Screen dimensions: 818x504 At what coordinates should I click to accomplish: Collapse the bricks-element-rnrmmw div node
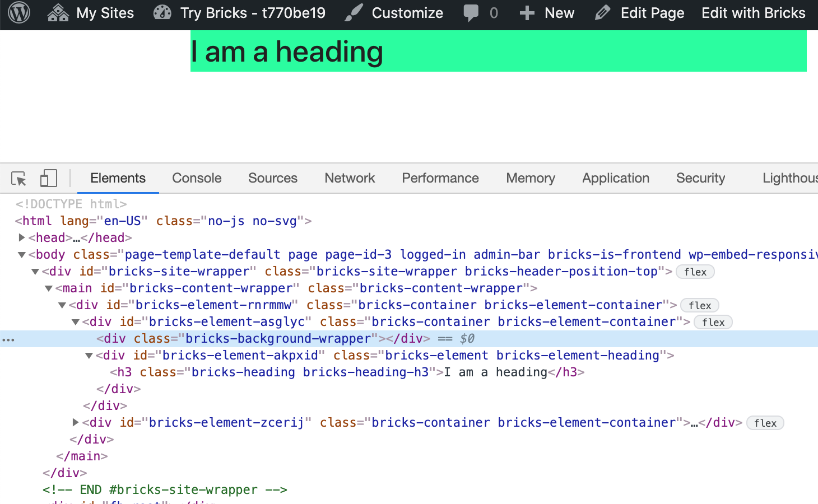tap(62, 305)
